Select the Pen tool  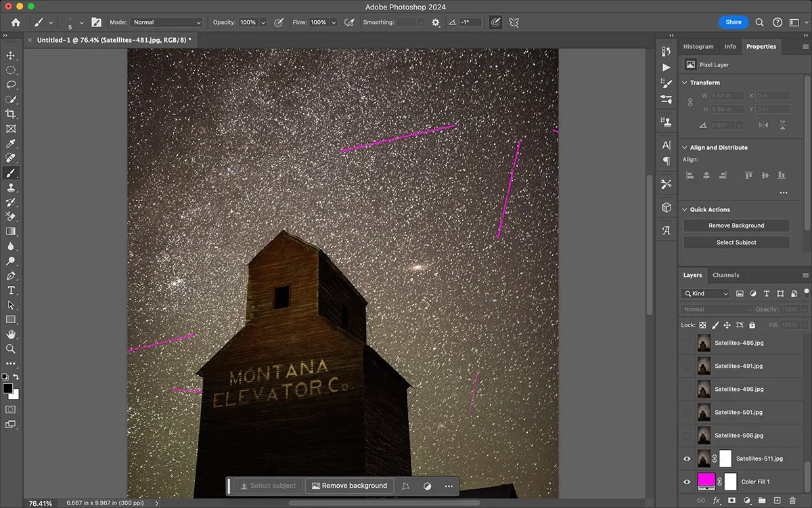[x=11, y=276]
